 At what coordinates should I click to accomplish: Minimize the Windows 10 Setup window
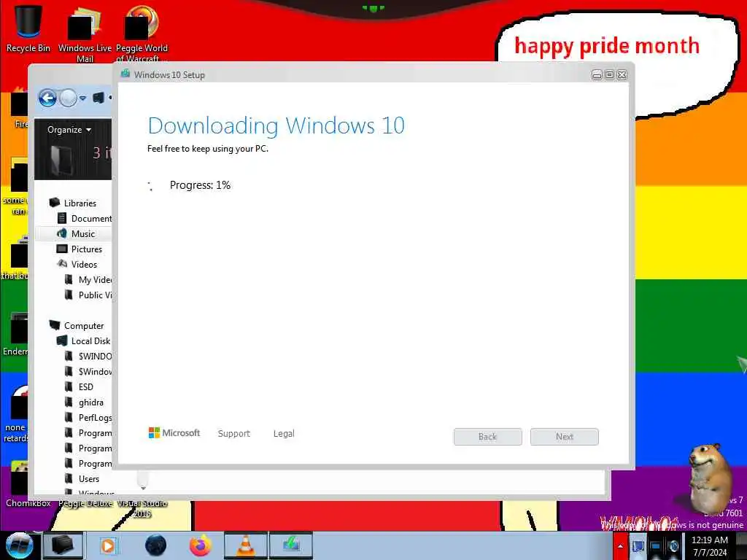pos(597,75)
